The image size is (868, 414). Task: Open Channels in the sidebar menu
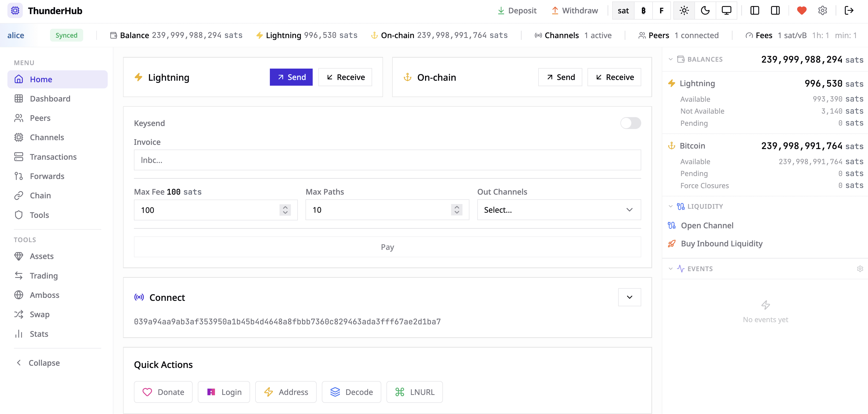point(47,137)
